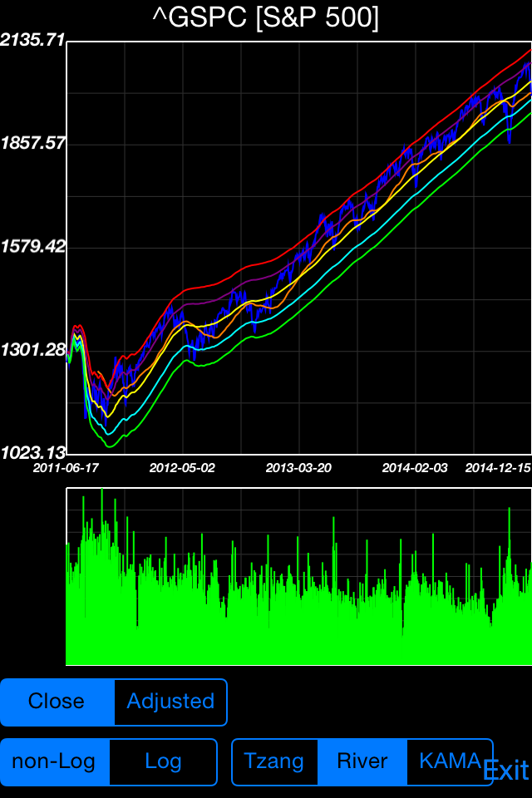Click the green volume histogram chart

299,576
